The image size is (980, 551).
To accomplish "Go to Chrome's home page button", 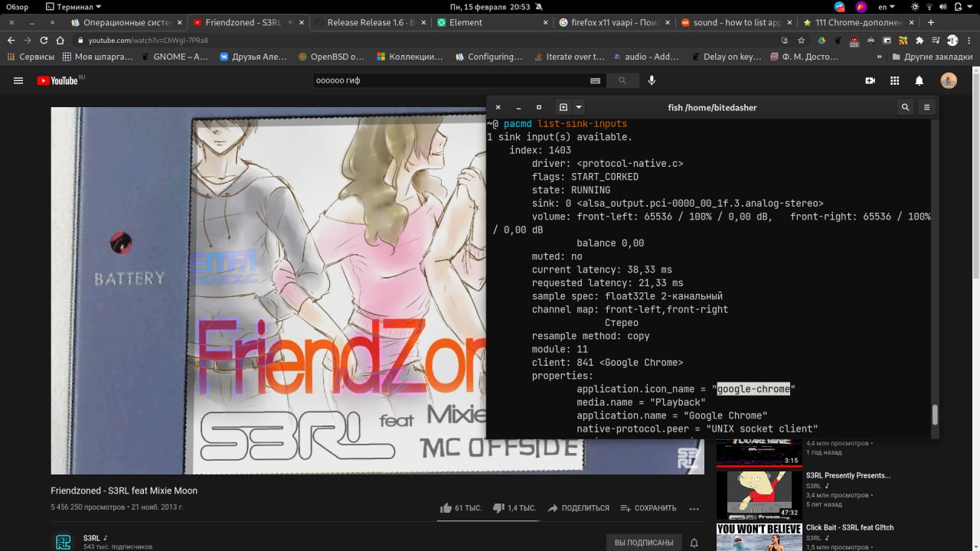I will click(x=60, y=40).
